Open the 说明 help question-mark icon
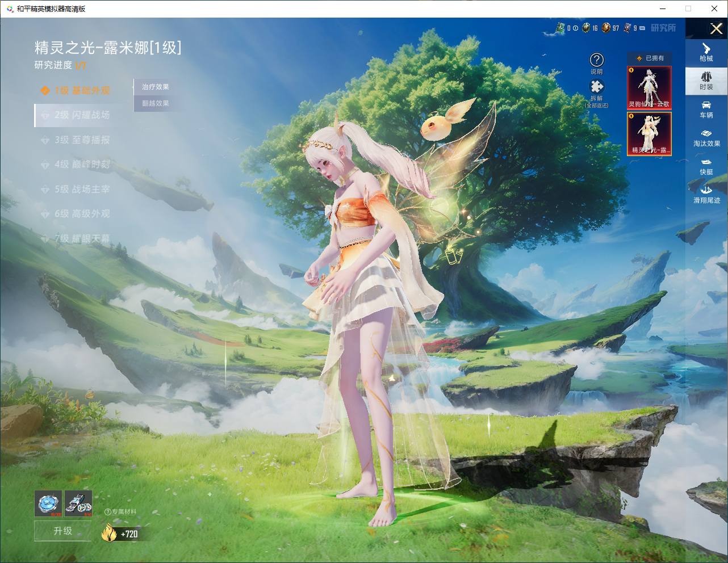Screen dimensions: 728x563 (x=596, y=60)
